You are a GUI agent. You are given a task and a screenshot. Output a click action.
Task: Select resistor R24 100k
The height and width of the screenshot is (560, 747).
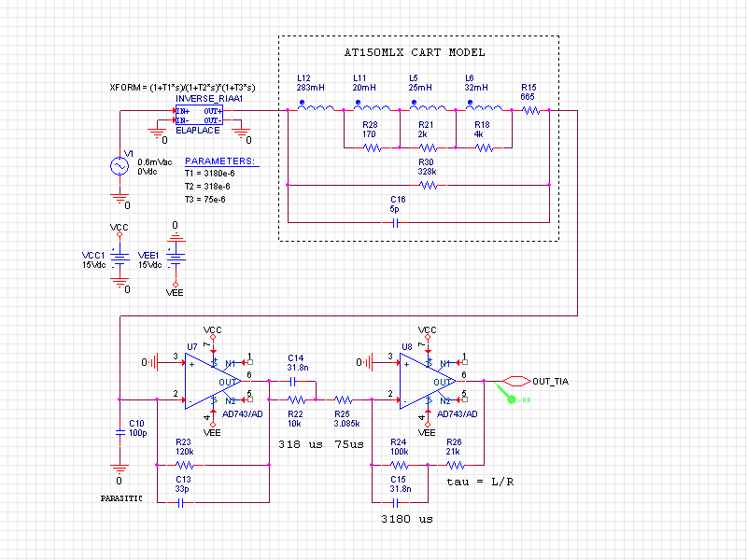[400, 465]
